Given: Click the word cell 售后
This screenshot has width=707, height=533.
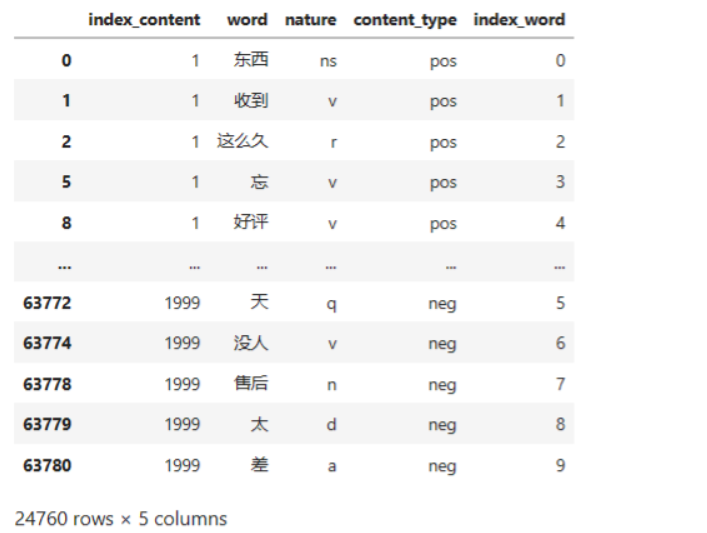Looking at the screenshot, I should pyautogui.click(x=251, y=384).
